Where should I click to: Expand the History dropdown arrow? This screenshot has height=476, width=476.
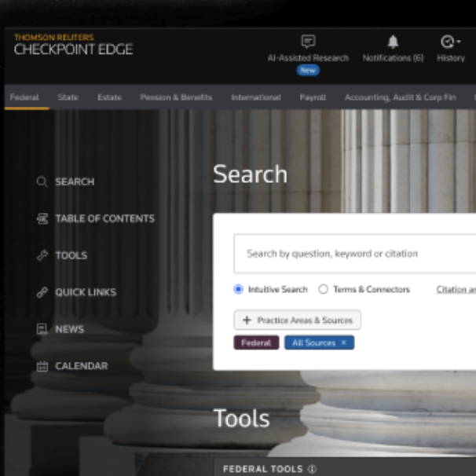pos(459,42)
